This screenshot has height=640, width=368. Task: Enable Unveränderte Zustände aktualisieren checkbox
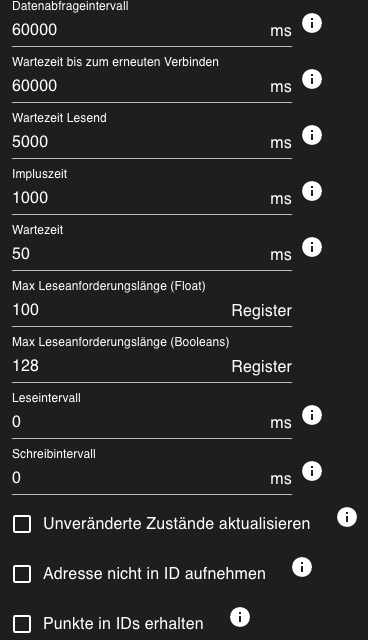[x=22, y=524]
